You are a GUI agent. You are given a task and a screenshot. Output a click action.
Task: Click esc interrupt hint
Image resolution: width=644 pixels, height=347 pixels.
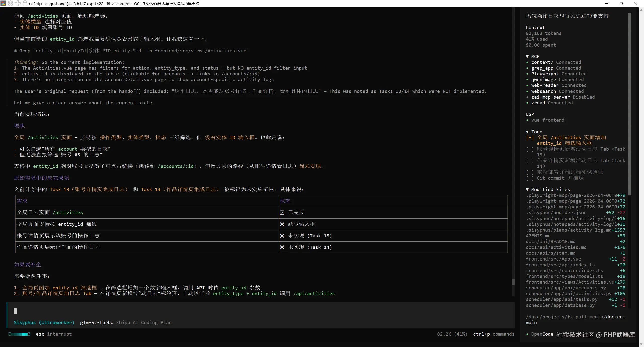click(54, 334)
